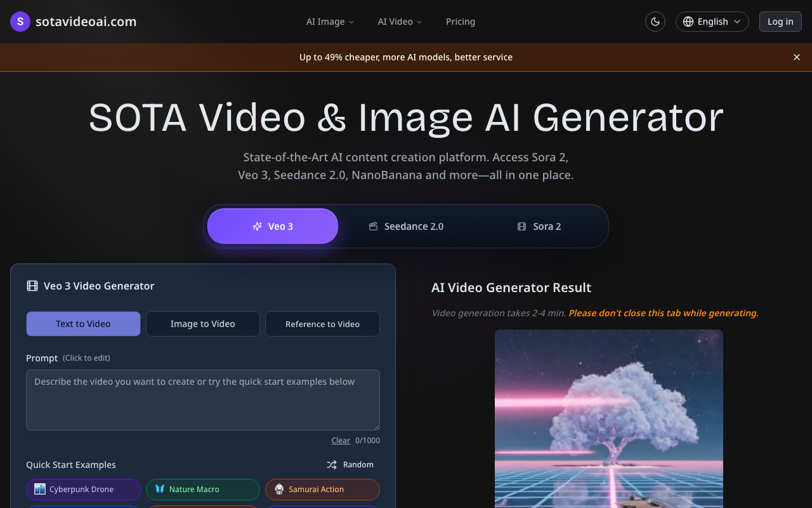Click the Clear prompt link

(x=341, y=440)
